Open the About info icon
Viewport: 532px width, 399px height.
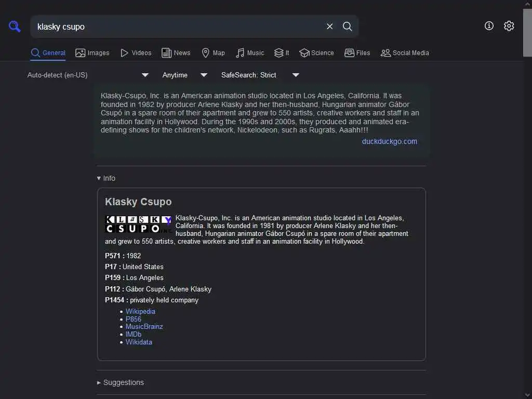(489, 26)
